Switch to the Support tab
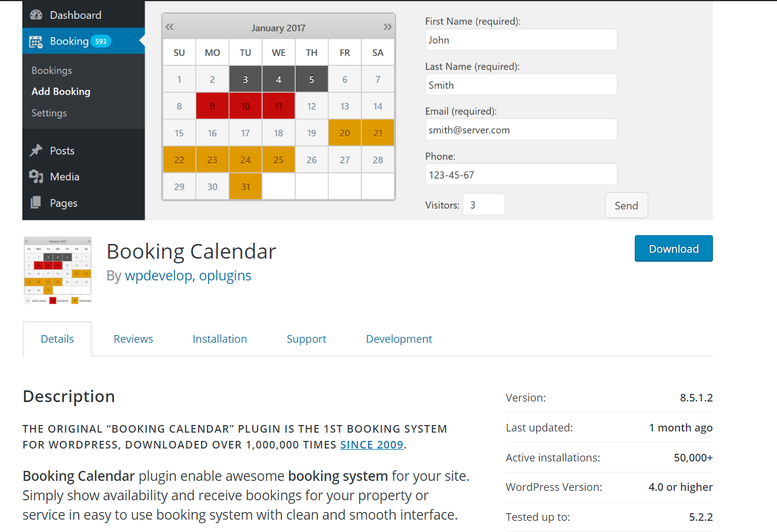 pos(306,339)
